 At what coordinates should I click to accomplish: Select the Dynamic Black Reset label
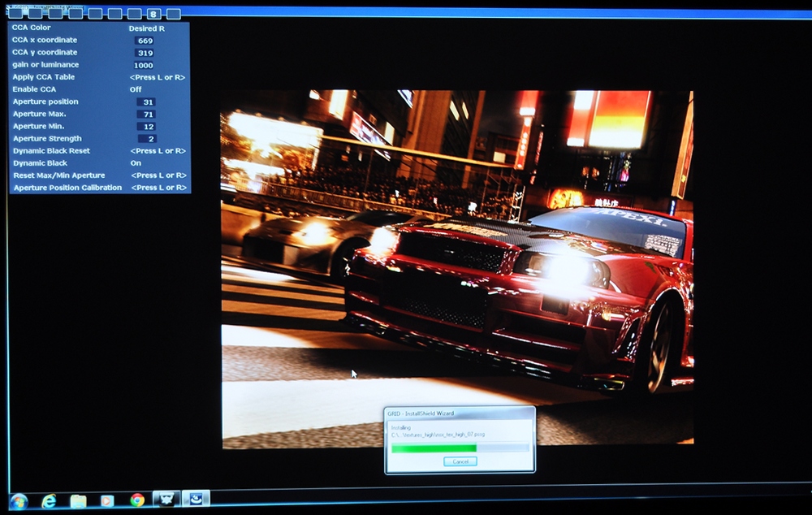(x=51, y=151)
